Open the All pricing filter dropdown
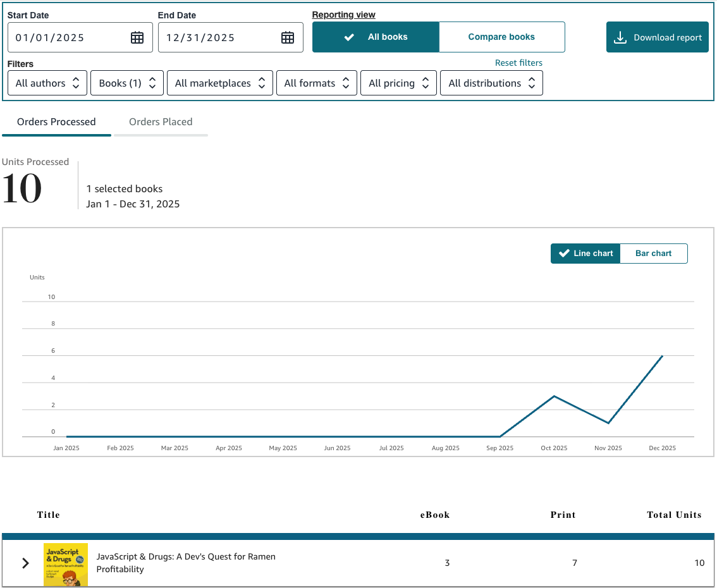This screenshot has height=588, width=717. tap(398, 83)
